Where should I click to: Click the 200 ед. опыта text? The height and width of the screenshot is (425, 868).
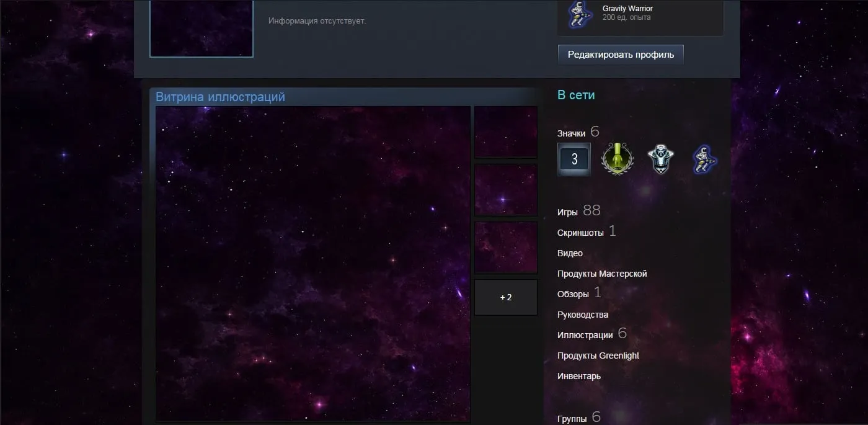click(626, 18)
